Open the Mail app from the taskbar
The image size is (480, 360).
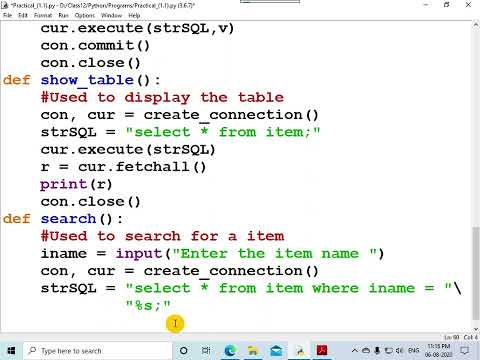coord(276,351)
